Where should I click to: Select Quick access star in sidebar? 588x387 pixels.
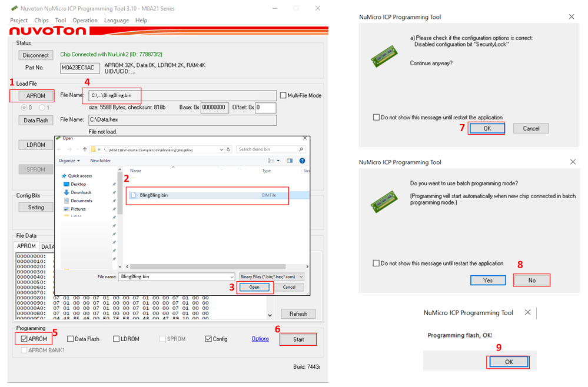(x=64, y=176)
